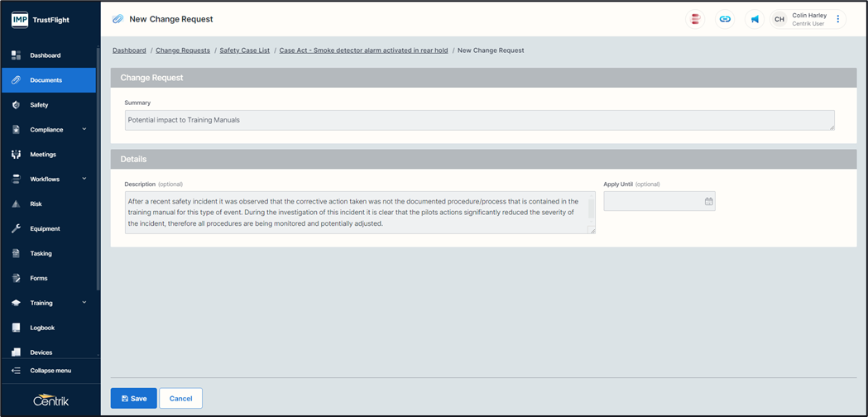
Task: Open Risk triangle icon in sidebar
Action: [x=16, y=204]
